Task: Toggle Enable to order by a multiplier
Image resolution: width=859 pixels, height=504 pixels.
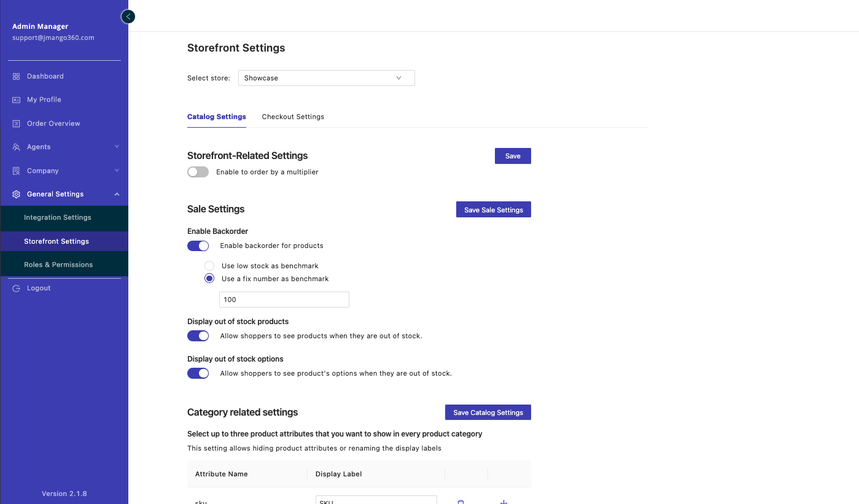Action: click(x=198, y=172)
